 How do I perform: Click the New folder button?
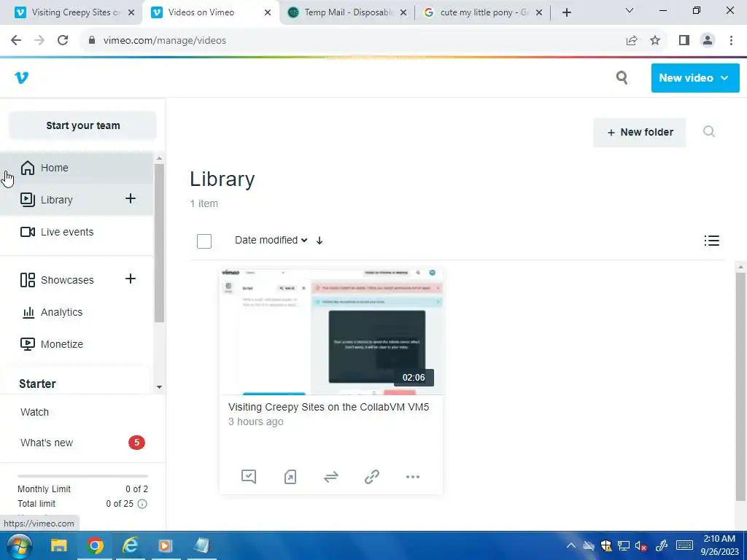639,133
